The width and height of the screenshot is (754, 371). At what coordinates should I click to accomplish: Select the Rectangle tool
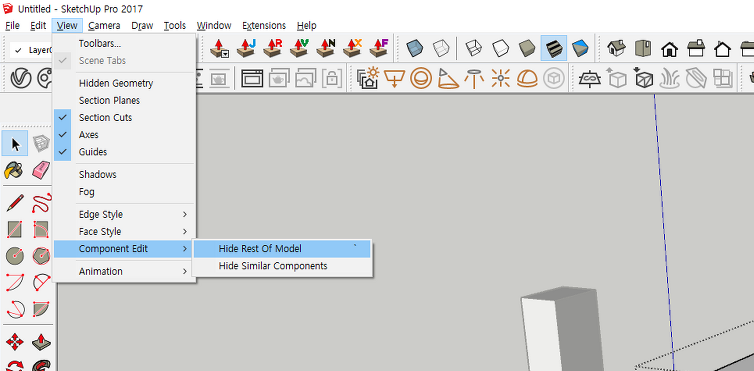14,230
